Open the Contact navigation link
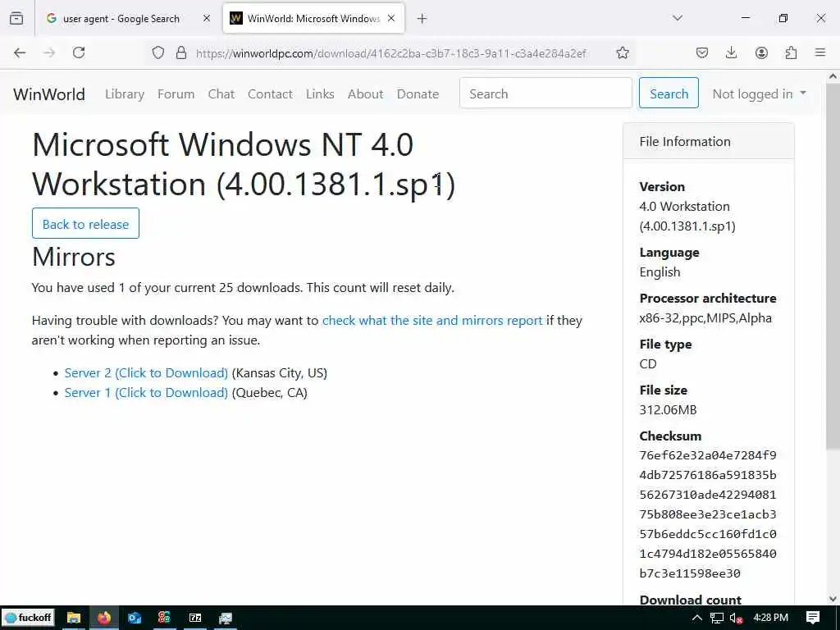The image size is (840, 630). (270, 94)
